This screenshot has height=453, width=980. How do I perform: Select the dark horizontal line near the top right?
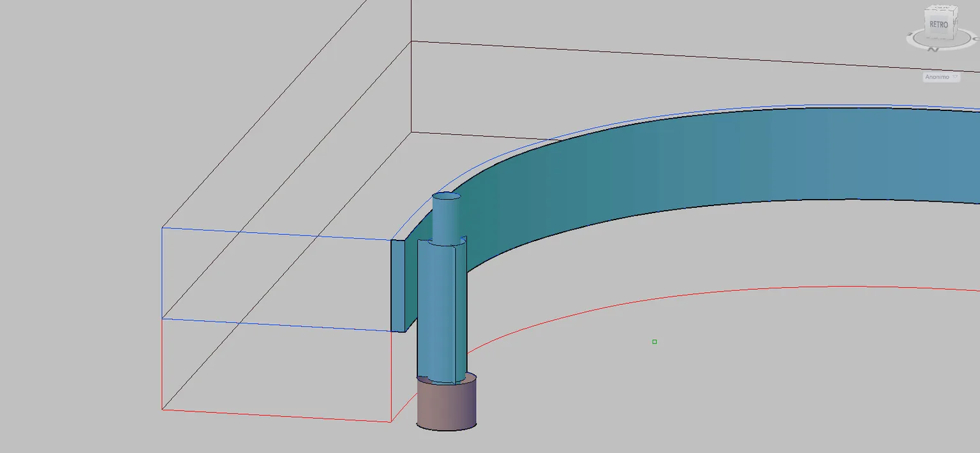coord(695,57)
